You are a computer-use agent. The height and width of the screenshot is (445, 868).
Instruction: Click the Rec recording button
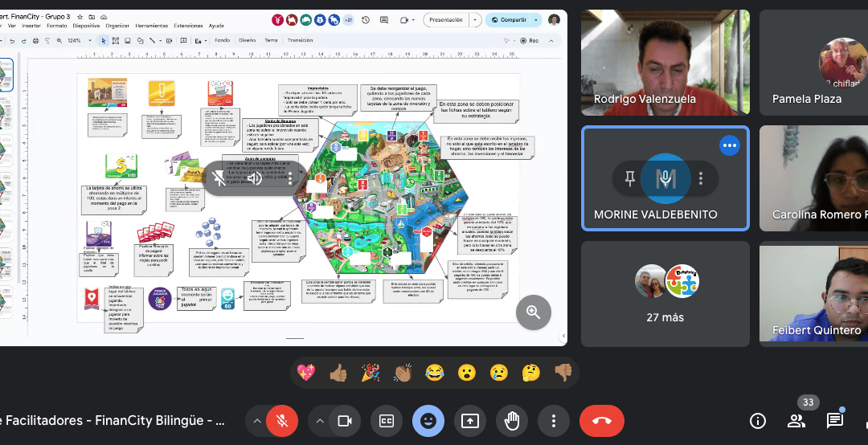tap(529, 40)
